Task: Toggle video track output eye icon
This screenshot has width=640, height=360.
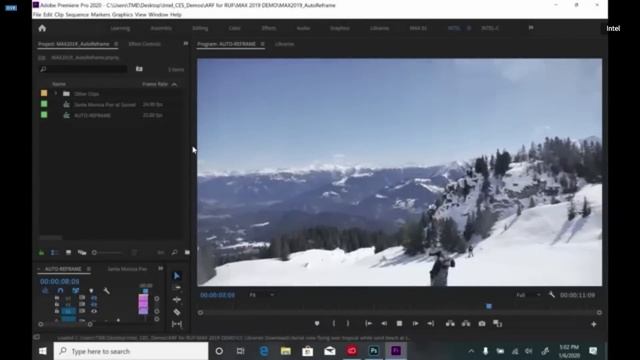Action: [94, 311]
